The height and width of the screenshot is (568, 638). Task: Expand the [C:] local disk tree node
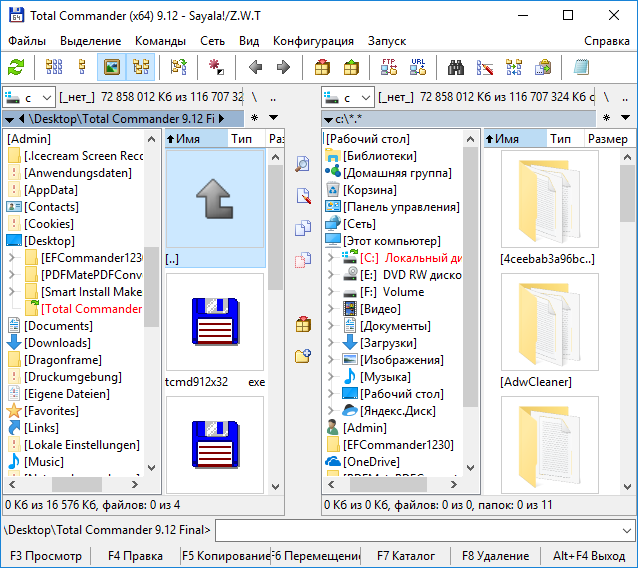coord(332,258)
